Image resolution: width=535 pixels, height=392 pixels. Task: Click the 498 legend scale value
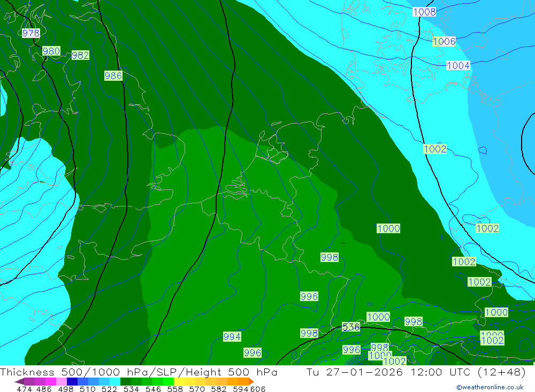[65, 389]
